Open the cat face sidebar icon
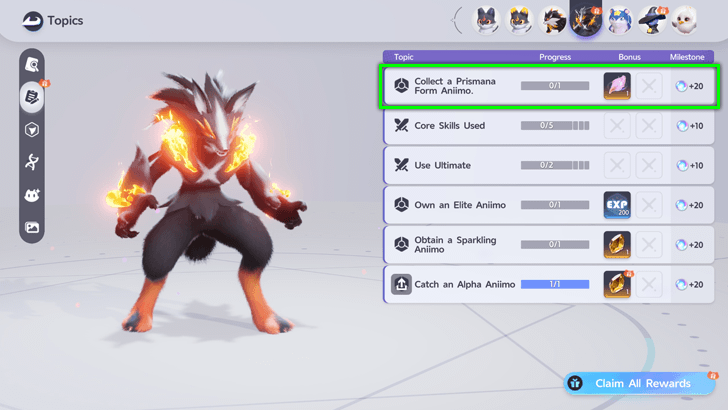The image size is (728, 410). pos(32,195)
